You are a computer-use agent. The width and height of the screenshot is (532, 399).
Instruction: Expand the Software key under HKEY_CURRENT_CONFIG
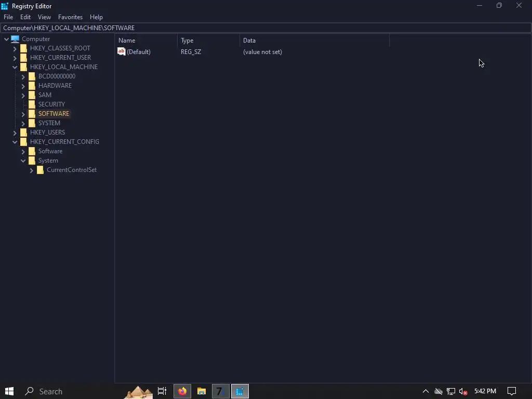(23, 152)
